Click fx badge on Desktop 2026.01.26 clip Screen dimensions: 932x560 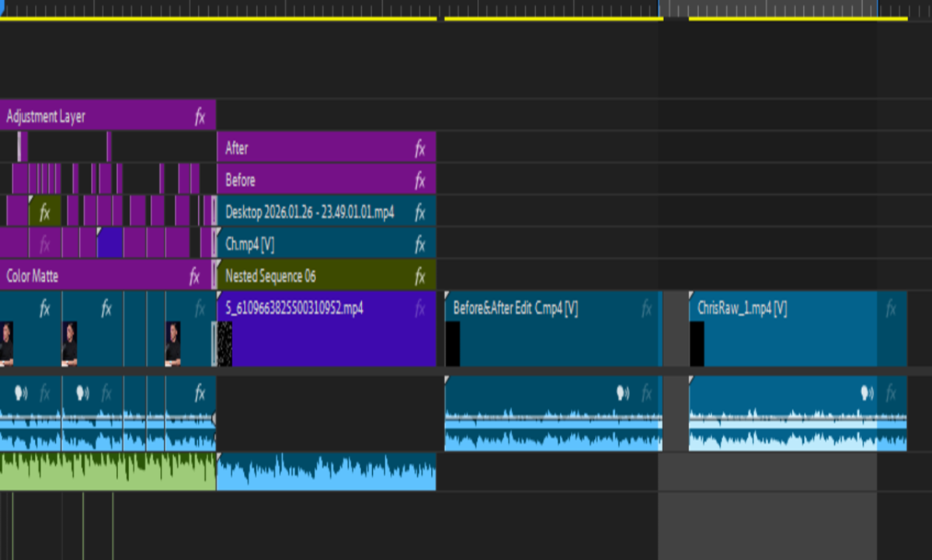(420, 213)
